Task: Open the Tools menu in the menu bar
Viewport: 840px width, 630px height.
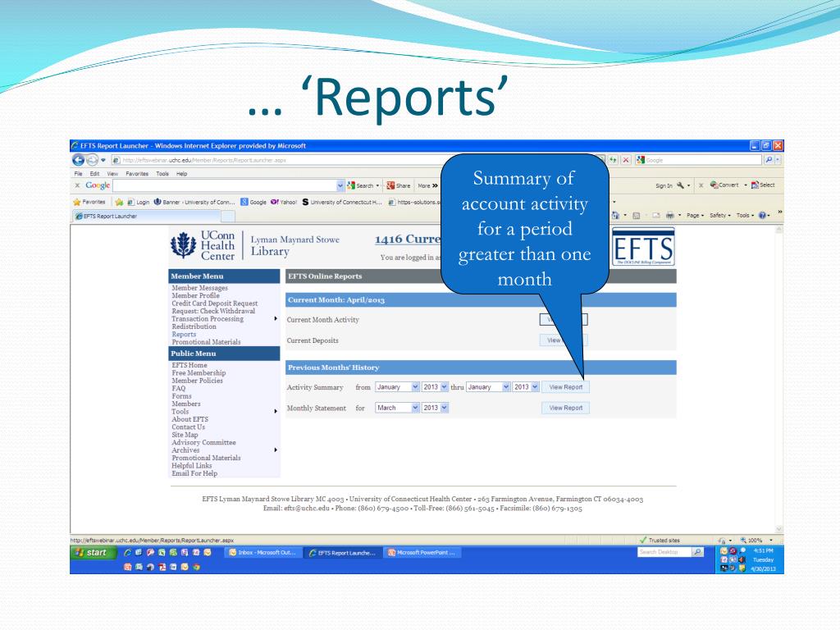Action: click(x=162, y=174)
